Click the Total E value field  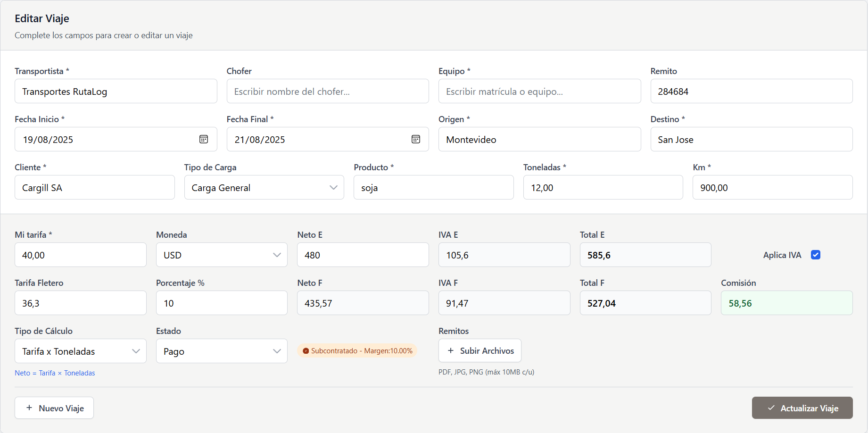pos(645,255)
